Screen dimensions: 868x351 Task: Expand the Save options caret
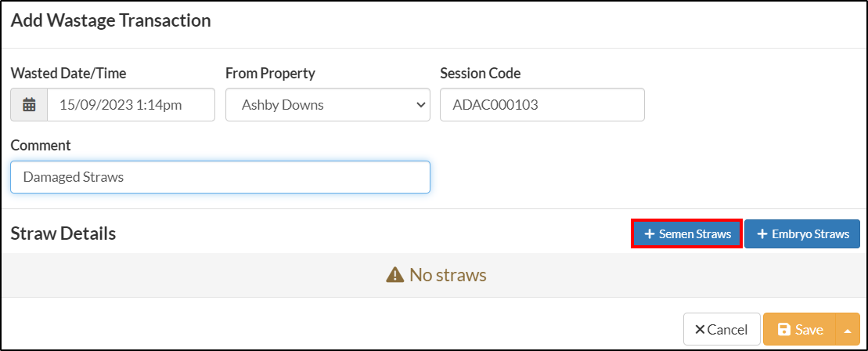click(848, 330)
